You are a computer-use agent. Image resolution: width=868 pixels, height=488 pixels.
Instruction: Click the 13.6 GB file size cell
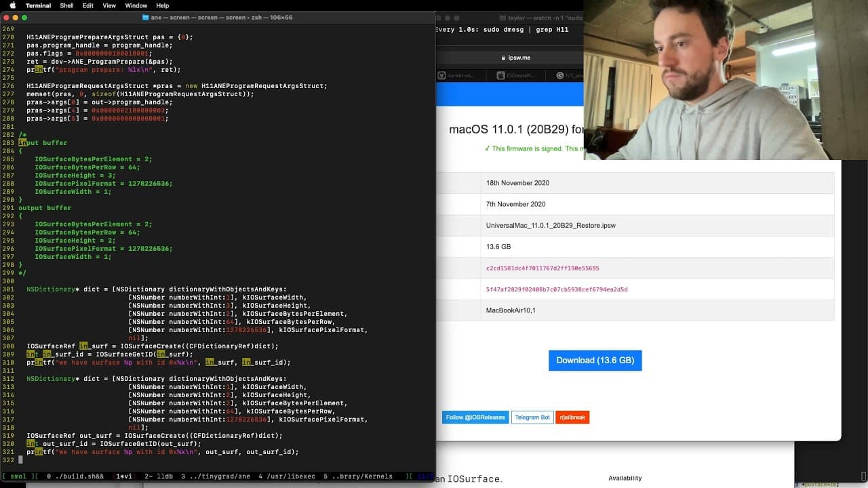pyautogui.click(x=498, y=247)
